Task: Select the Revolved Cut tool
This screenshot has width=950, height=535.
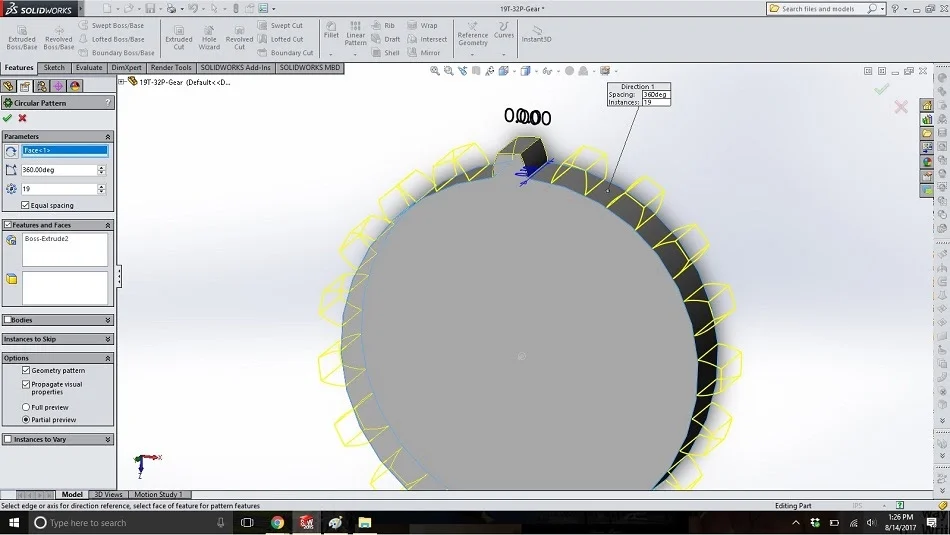Action: click(239, 38)
